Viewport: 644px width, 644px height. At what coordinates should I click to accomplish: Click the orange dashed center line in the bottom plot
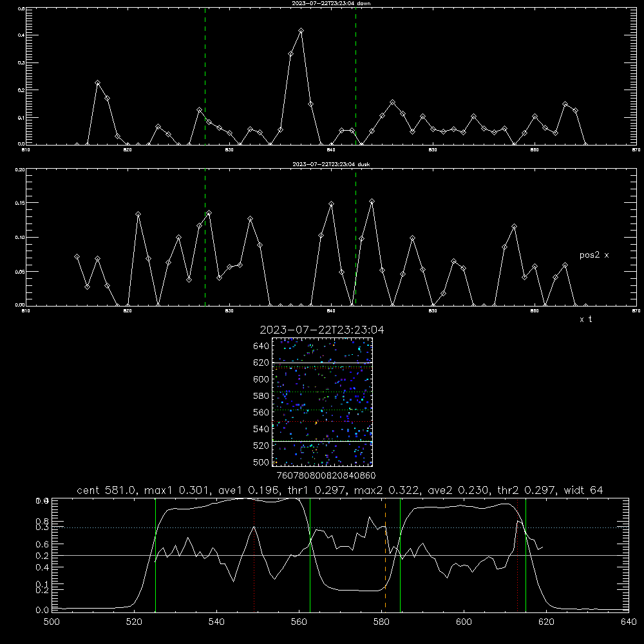[385, 554]
